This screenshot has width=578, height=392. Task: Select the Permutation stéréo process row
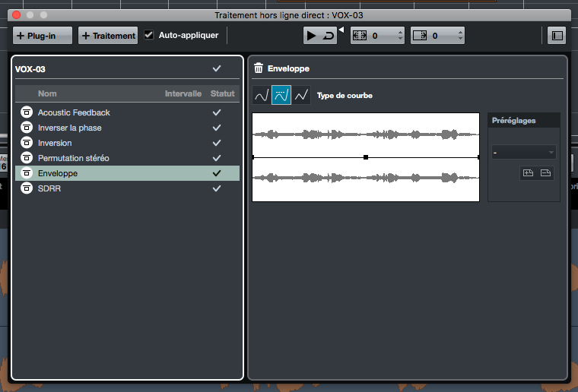[x=127, y=158]
